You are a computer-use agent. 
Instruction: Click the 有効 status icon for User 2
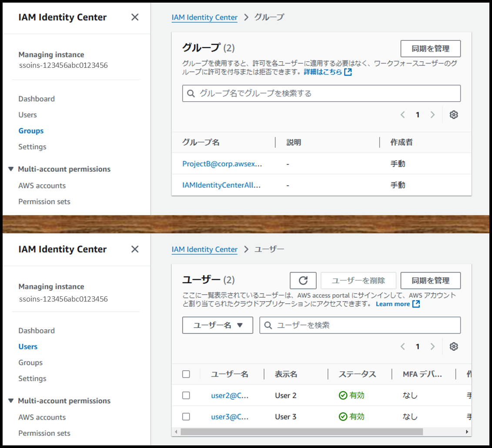[343, 395]
